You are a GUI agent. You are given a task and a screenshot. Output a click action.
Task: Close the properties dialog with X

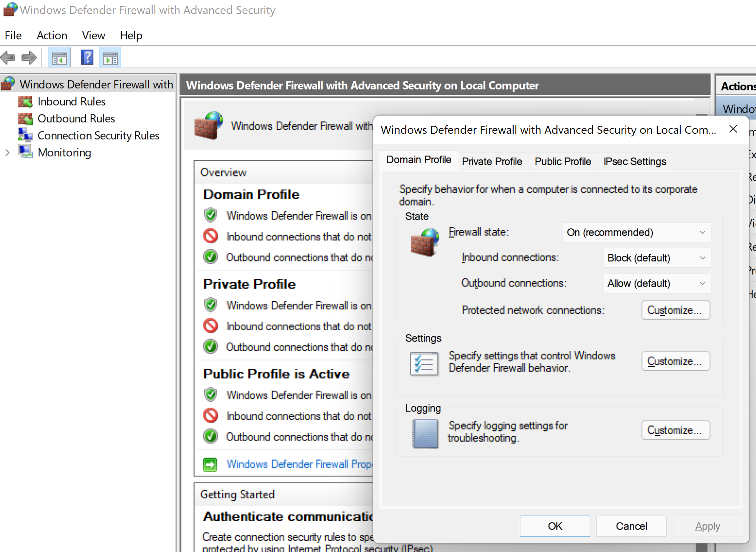pos(733,129)
